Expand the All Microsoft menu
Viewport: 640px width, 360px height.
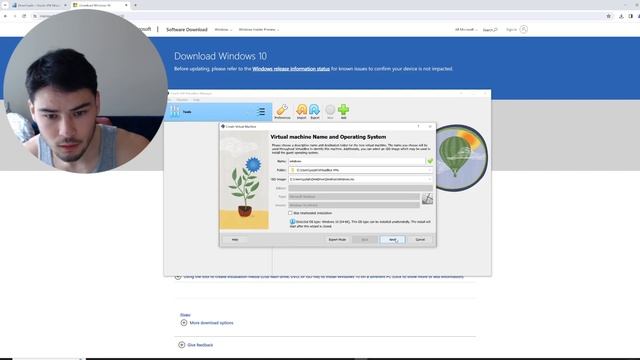tap(466, 30)
